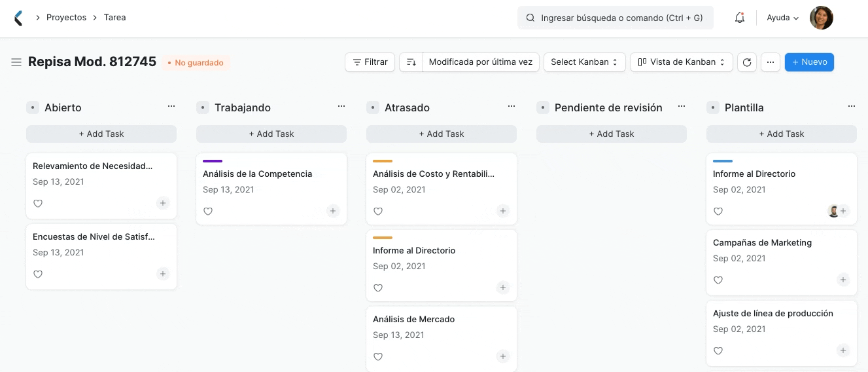Click the Plantilla column color indicator

713,107
